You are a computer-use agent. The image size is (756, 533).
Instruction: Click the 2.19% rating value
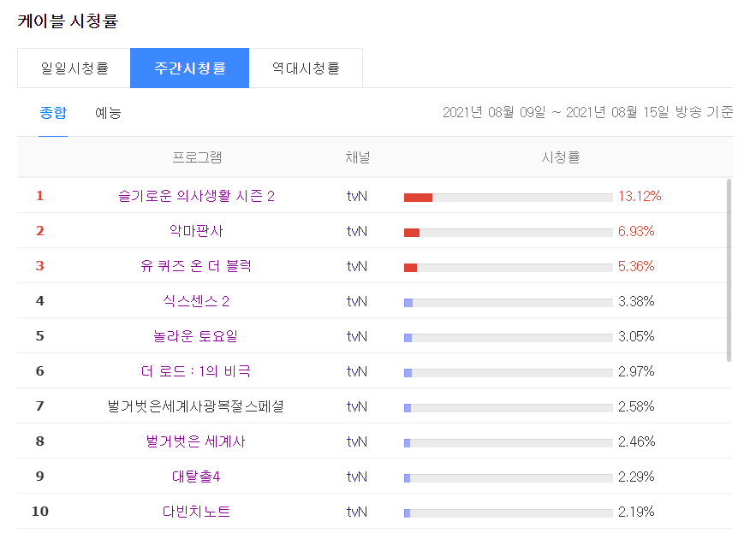(x=636, y=512)
